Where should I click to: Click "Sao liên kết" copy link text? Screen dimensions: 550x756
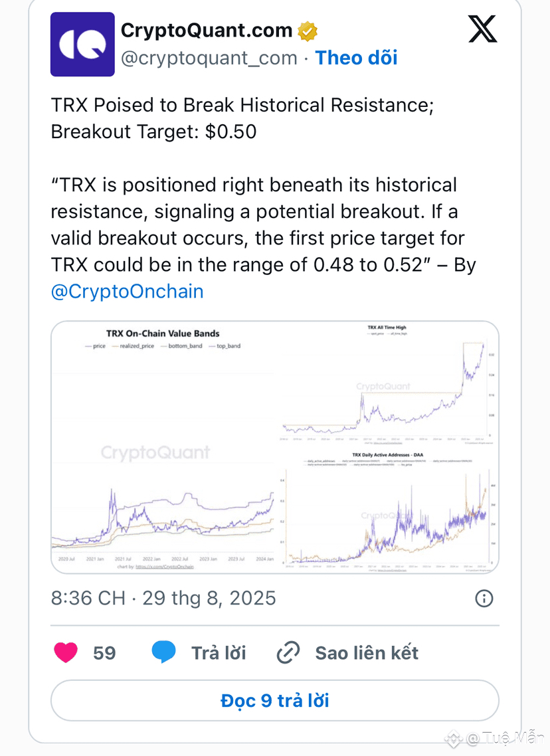(x=367, y=653)
